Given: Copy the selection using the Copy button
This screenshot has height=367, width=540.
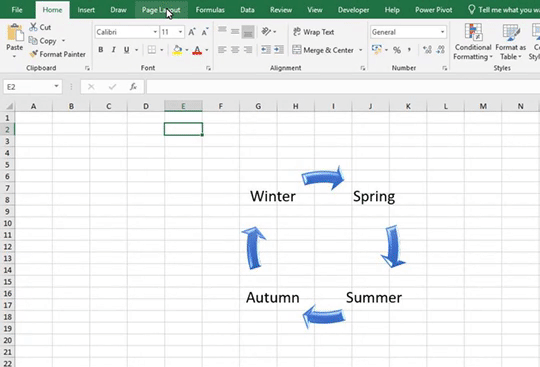Looking at the screenshot, I should click(x=43, y=41).
